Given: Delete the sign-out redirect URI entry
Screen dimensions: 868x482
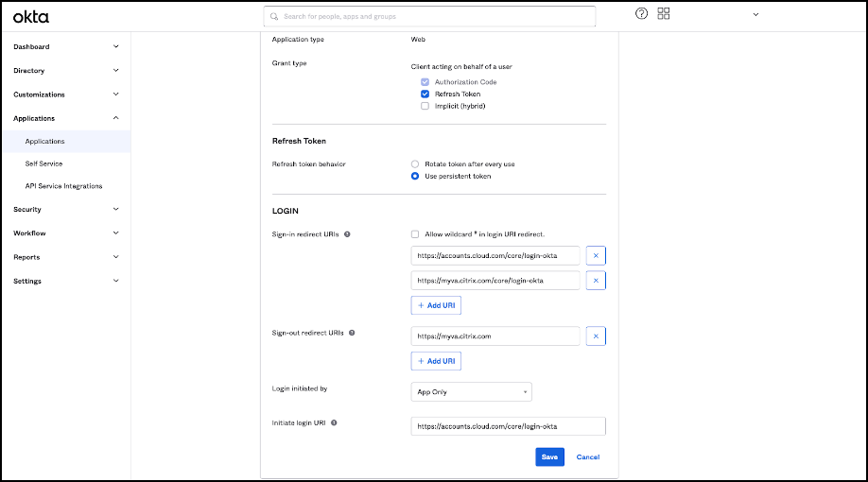Looking at the screenshot, I should (x=596, y=336).
